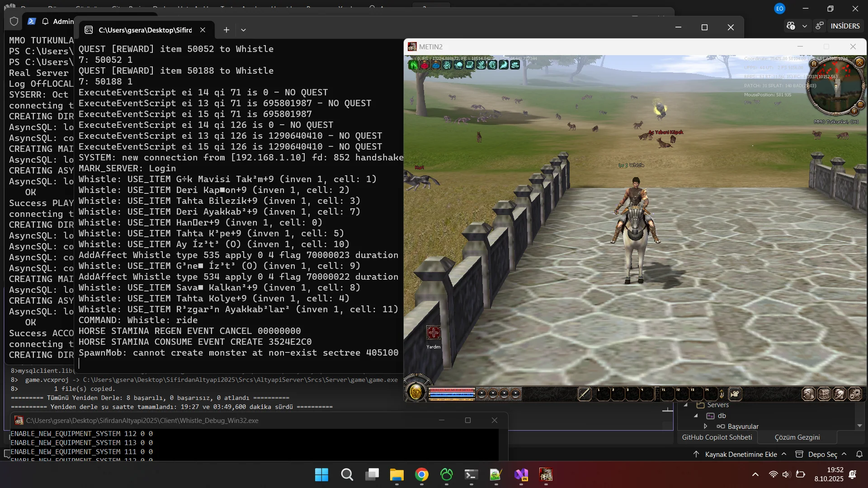Click the green mount buff icon top left
The width and height of the screenshot is (868, 488).
click(x=413, y=65)
